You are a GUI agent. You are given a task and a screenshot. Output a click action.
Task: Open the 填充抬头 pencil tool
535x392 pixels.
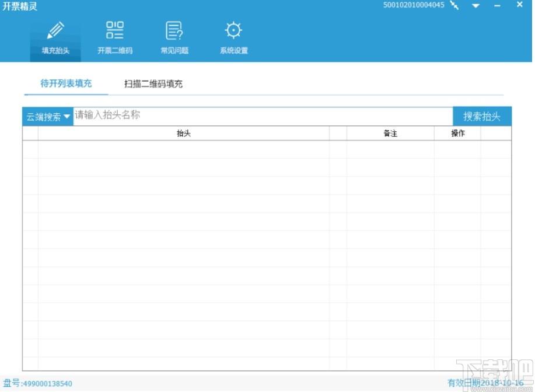click(x=55, y=38)
